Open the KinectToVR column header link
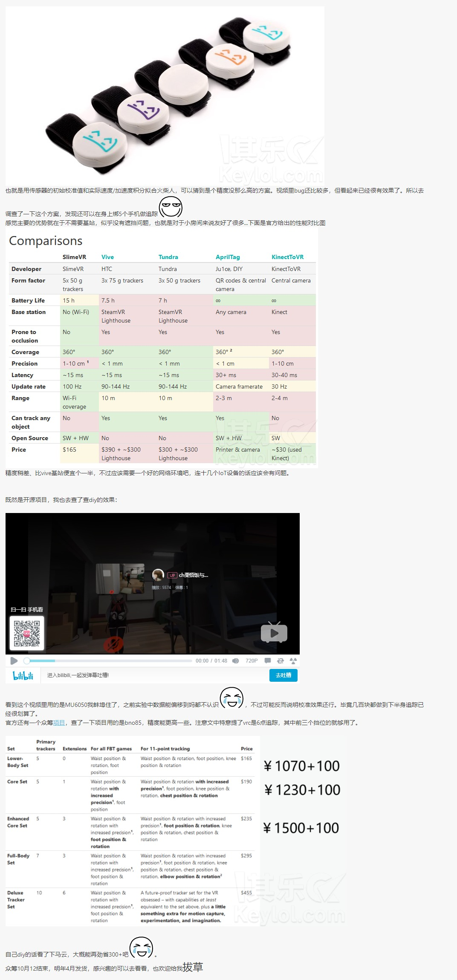Viewport: 457px width, 980px height. (x=288, y=257)
